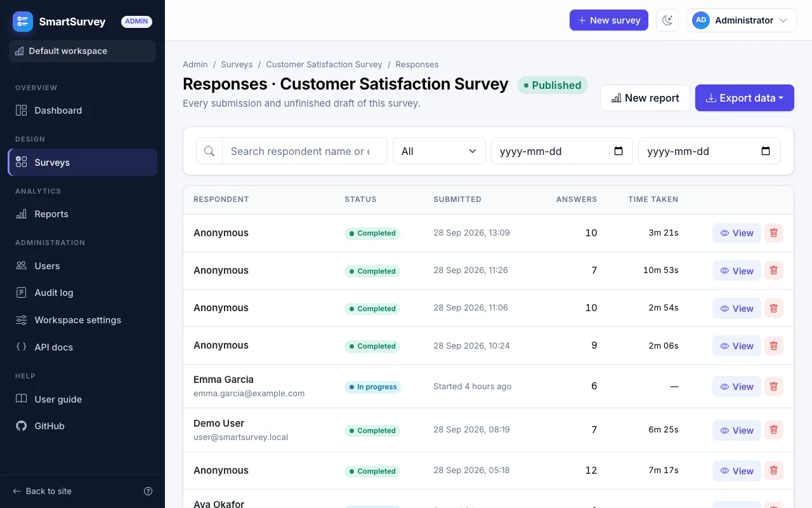
Task: Delete Emma Garcia's response
Action: tap(774, 386)
